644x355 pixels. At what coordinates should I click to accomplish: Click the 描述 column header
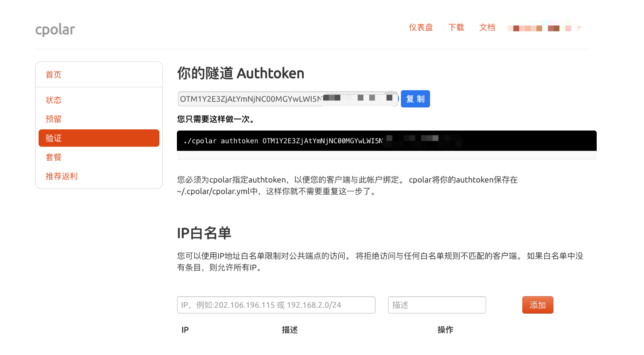click(x=289, y=330)
